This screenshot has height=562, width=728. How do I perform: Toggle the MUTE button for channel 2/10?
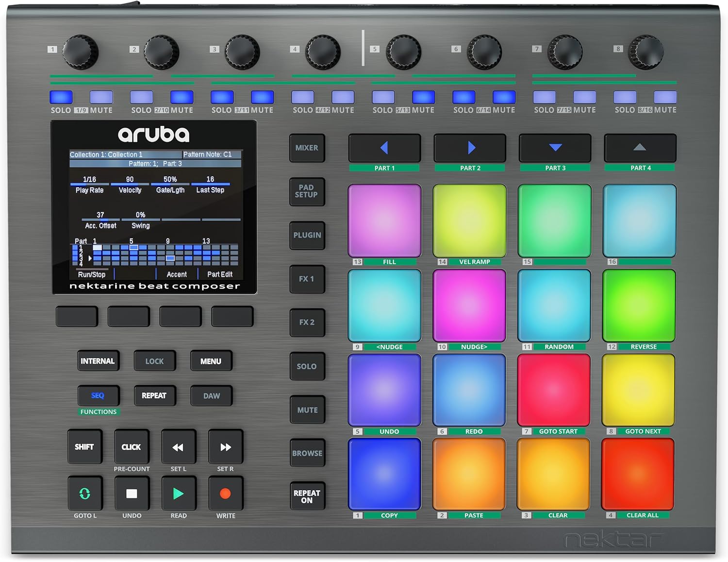pos(182,97)
